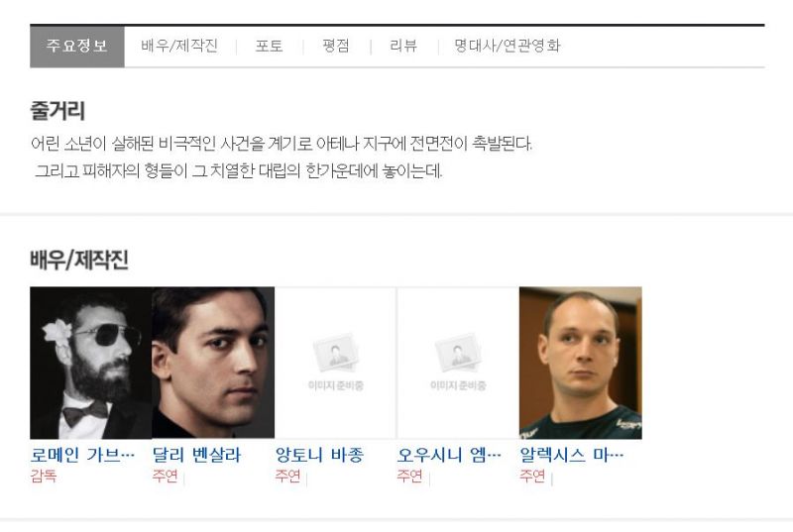
Task: Click the 주연 label under 달리 벤살라
Action: [x=166, y=476]
